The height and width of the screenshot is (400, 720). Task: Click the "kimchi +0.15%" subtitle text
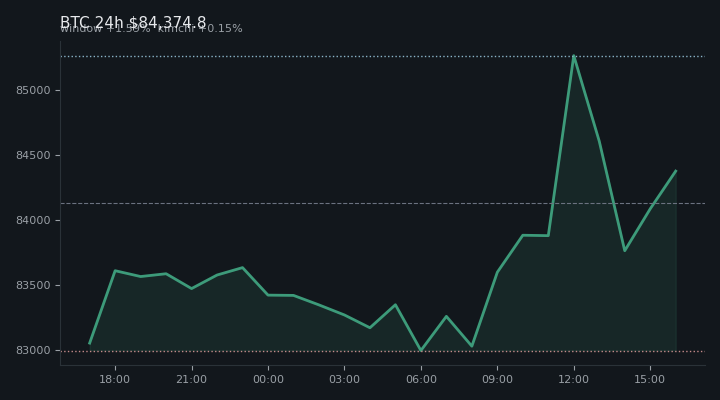click(200, 28)
